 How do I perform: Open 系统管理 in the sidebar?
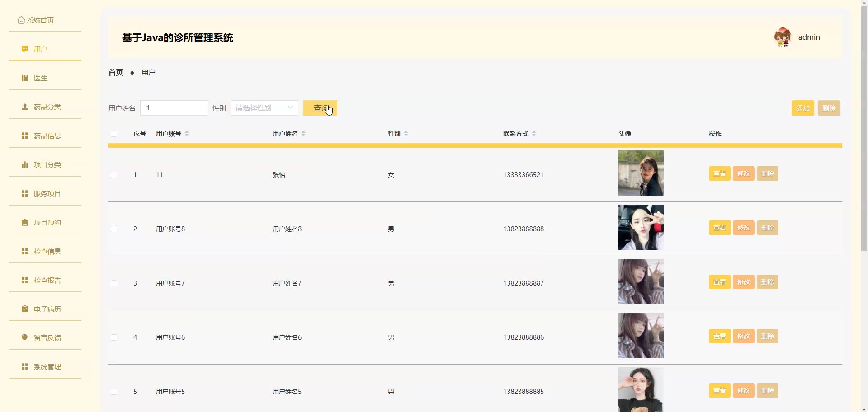(45, 366)
